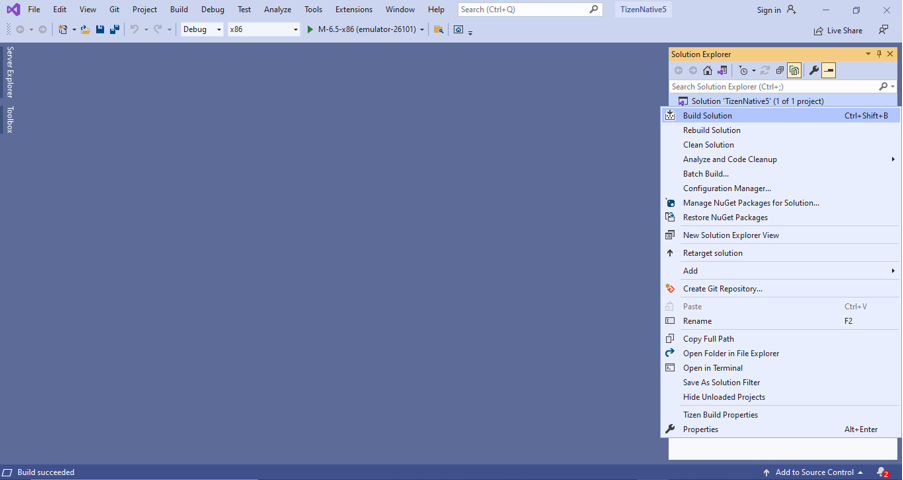
Task: Click the Save All toolbar icon
Action: click(114, 30)
